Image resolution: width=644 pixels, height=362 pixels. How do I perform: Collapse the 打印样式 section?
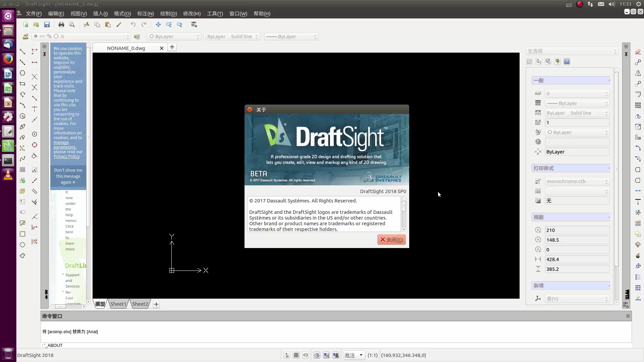pos(571,168)
